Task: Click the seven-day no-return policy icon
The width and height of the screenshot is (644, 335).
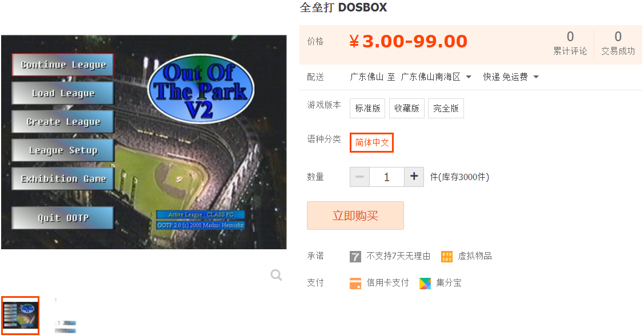Action: tap(355, 257)
